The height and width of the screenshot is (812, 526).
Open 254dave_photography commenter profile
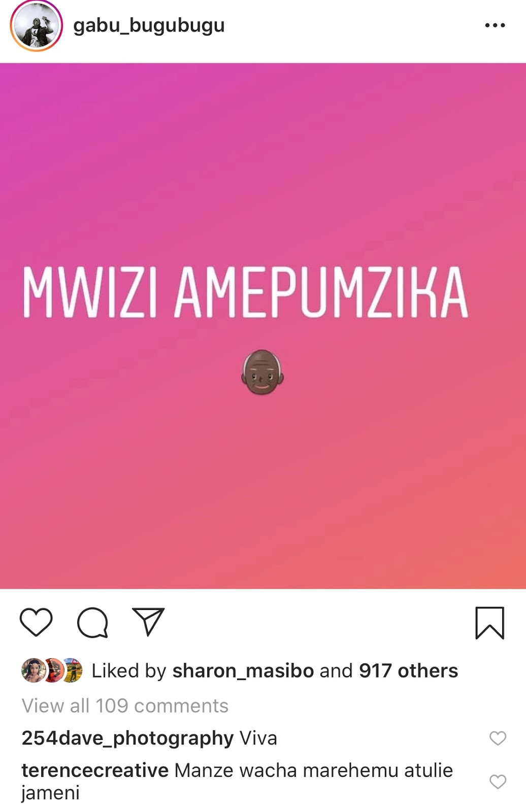coord(127,738)
